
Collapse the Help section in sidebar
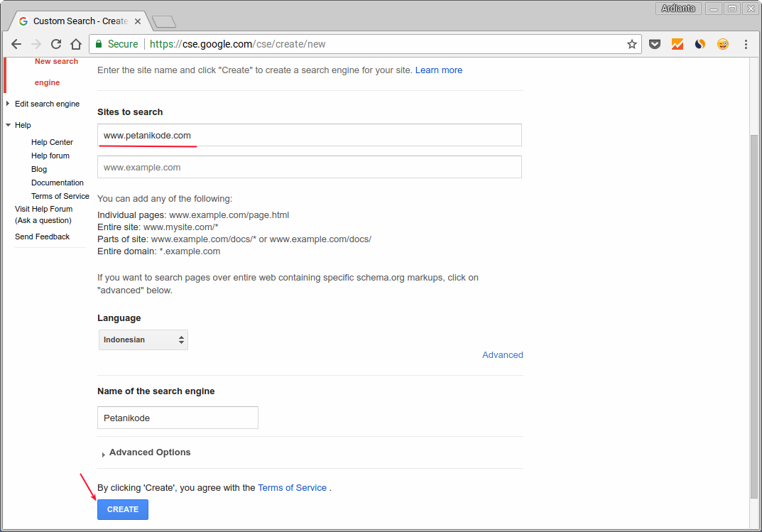click(x=8, y=125)
